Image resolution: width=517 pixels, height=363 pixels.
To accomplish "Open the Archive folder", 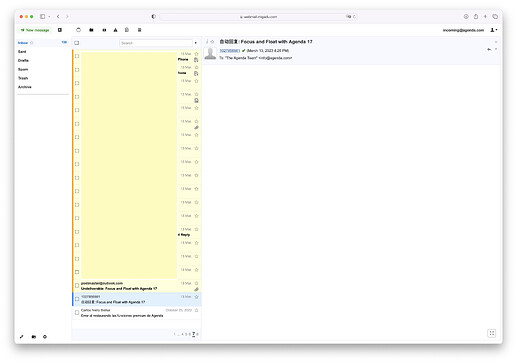I will tap(25, 87).
